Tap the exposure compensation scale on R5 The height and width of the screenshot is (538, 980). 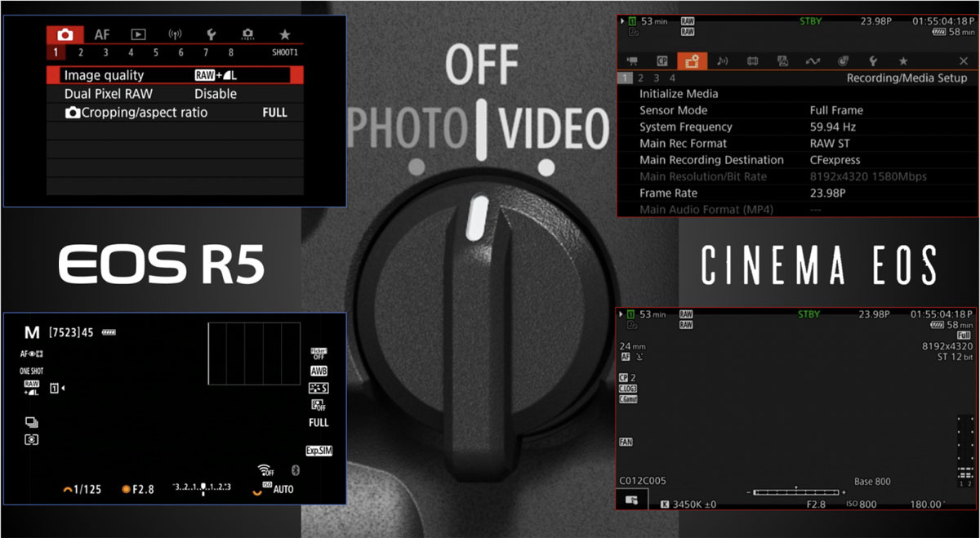click(x=202, y=487)
